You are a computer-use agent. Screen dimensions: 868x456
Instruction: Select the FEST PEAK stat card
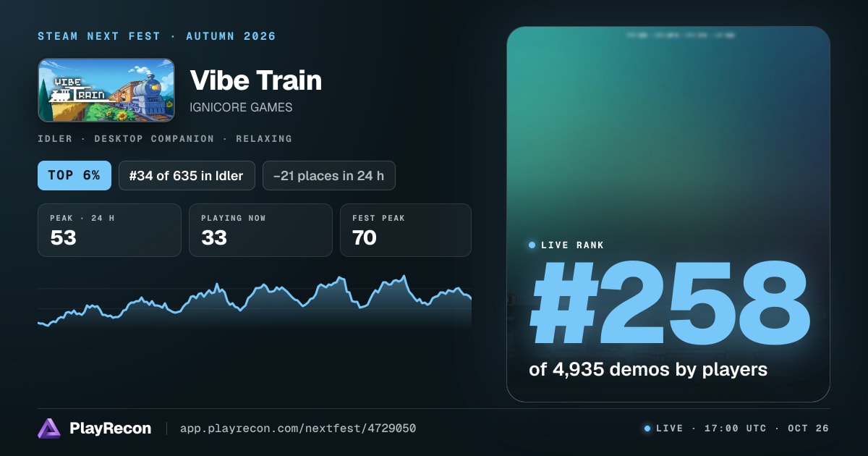(x=406, y=230)
